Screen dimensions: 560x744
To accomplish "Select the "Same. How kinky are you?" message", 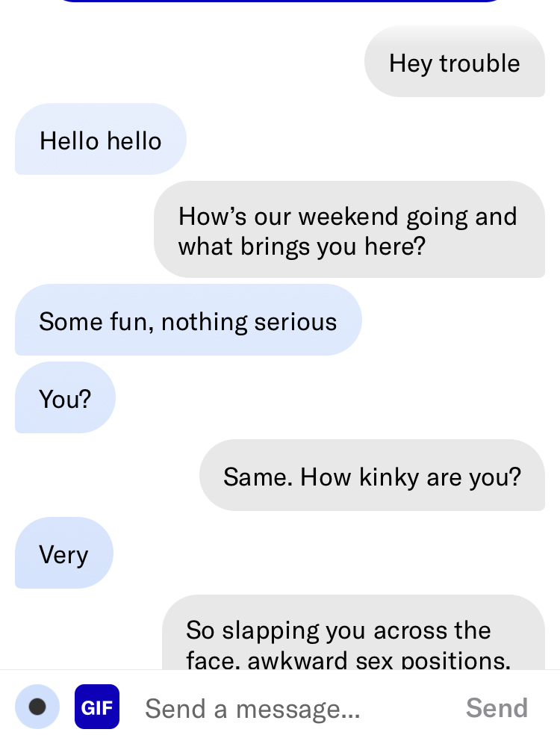I will pos(373,475).
